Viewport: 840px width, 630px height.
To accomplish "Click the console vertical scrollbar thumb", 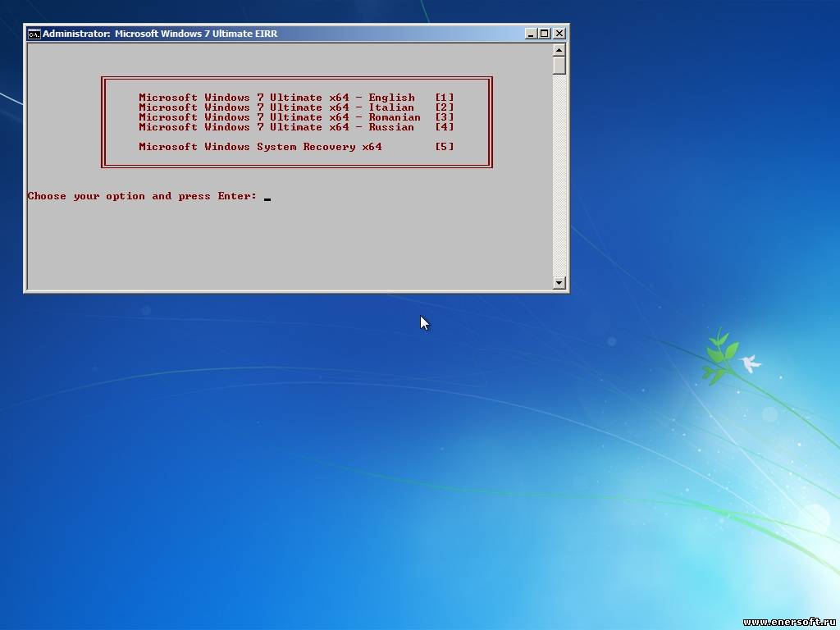I will point(559,66).
